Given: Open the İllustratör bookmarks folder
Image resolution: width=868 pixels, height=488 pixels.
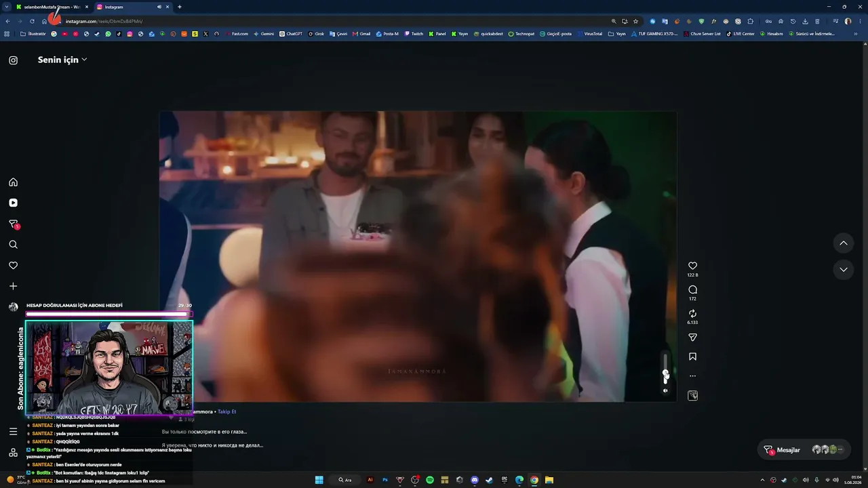Looking at the screenshot, I should (x=33, y=34).
